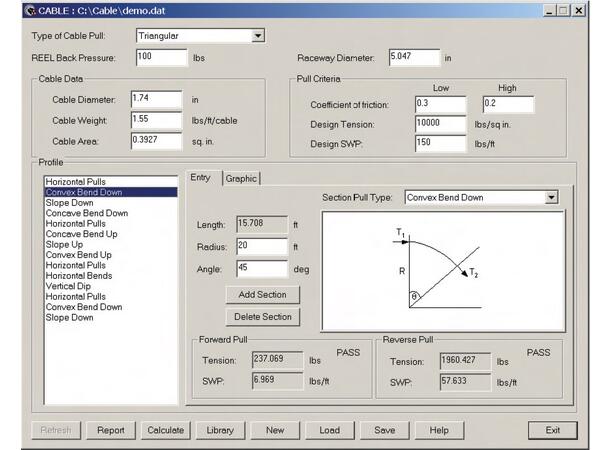This screenshot has height=450, width=610.
Task: Switch to the Graphic tab
Action: (241, 179)
